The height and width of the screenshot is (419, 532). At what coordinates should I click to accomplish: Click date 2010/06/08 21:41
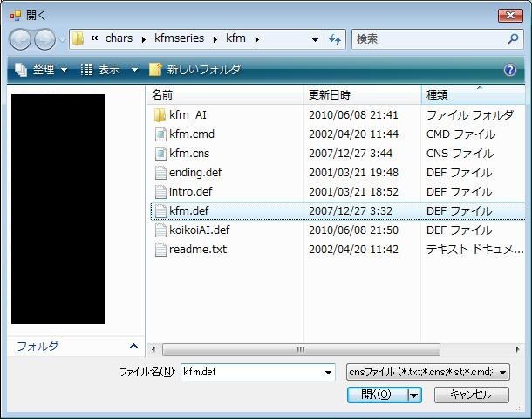click(353, 115)
